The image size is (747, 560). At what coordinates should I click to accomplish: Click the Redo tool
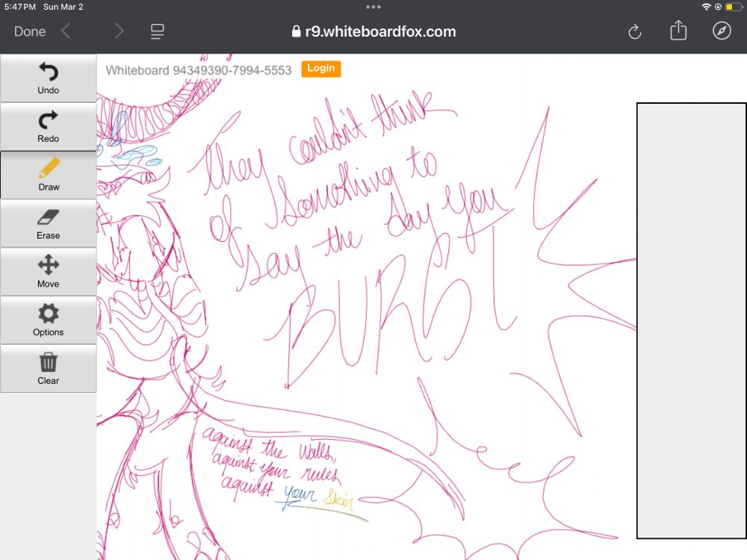(x=48, y=127)
